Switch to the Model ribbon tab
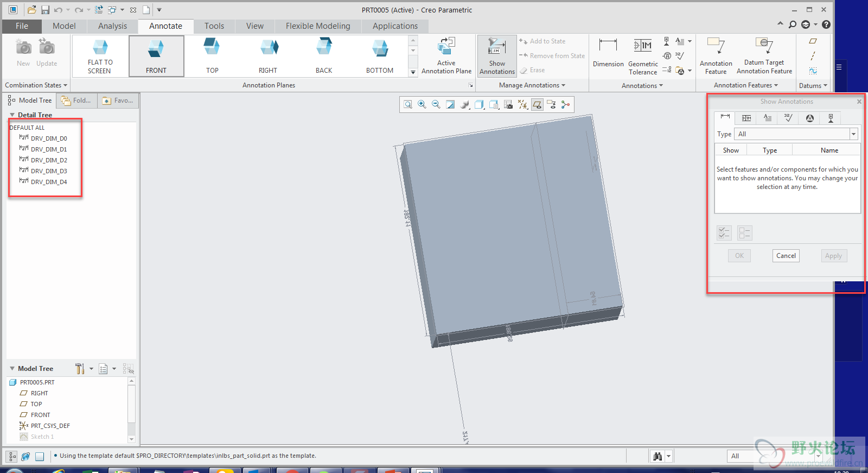 [64, 26]
